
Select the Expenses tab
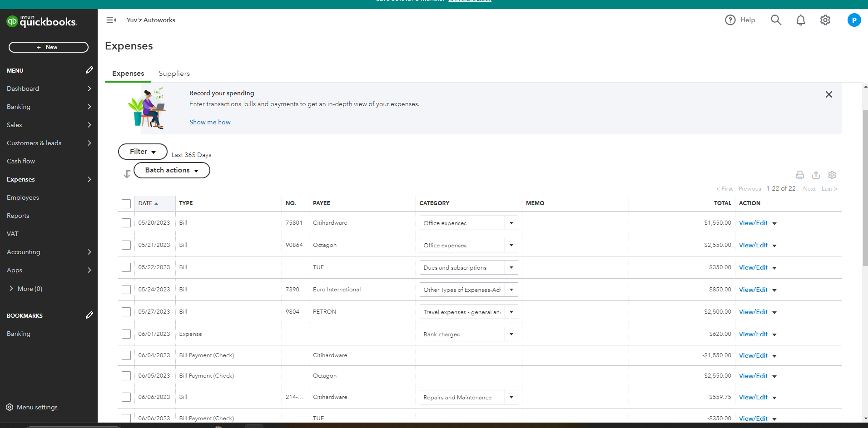click(128, 74)
